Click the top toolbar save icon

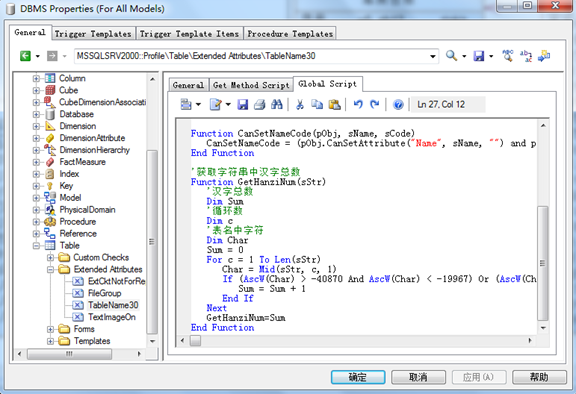[x=479, y=56]
